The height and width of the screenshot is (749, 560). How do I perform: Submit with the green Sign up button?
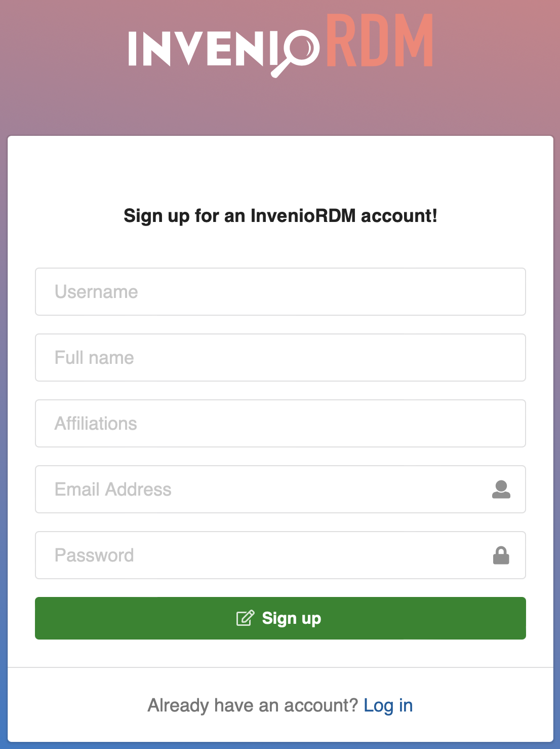pos(281,618)
